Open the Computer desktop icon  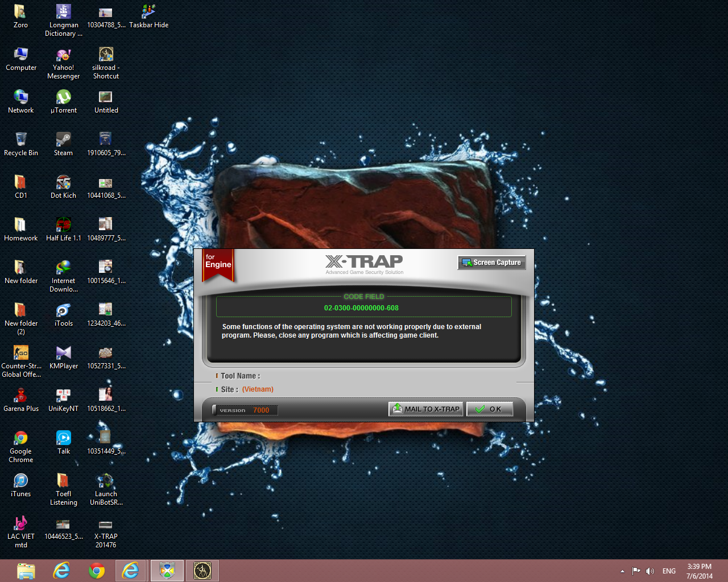(x=21, y=59)
